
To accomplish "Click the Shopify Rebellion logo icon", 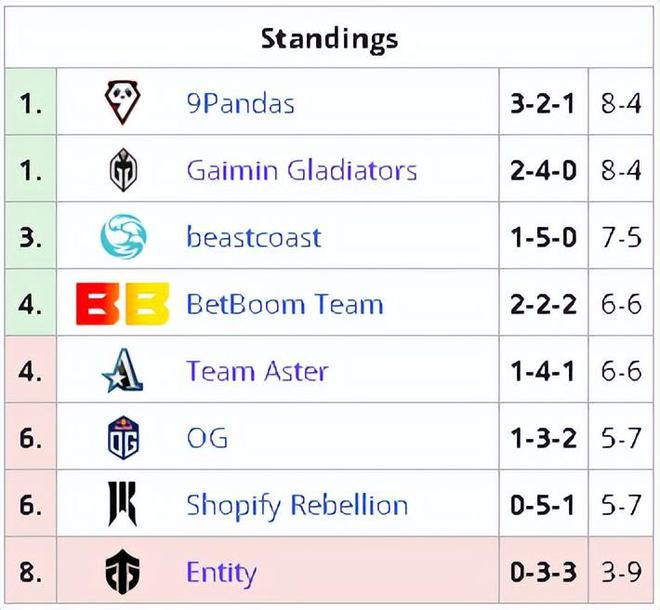I will [x=122, y=504].
